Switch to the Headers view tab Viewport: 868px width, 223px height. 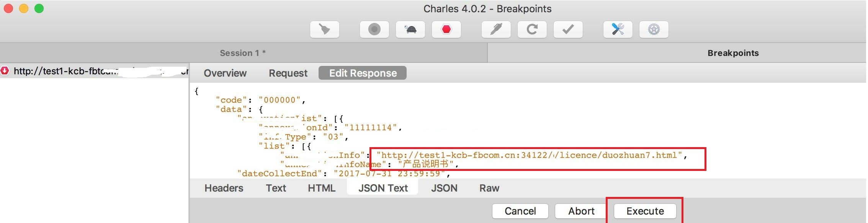pyautogui.click(x=224, y=188)
